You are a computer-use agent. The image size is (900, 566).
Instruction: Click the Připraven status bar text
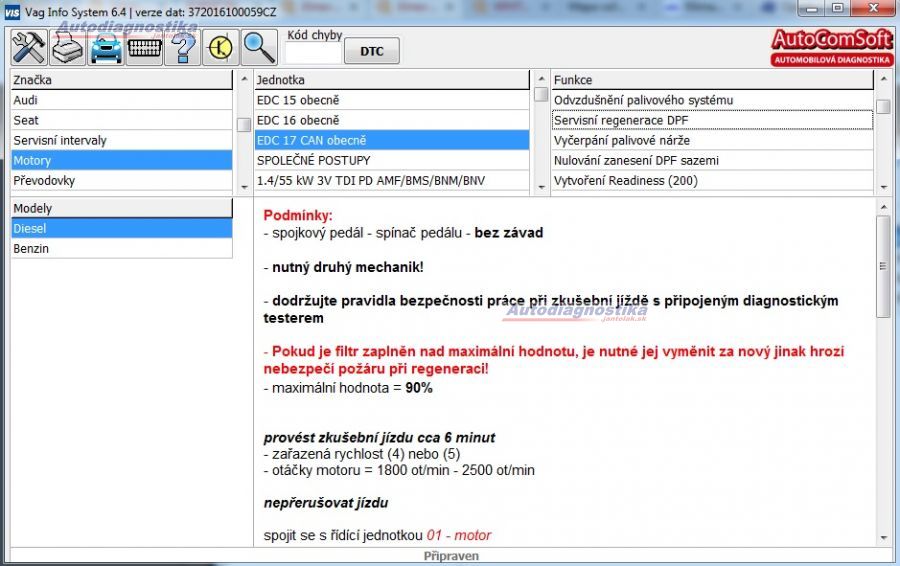click(451, 556)
